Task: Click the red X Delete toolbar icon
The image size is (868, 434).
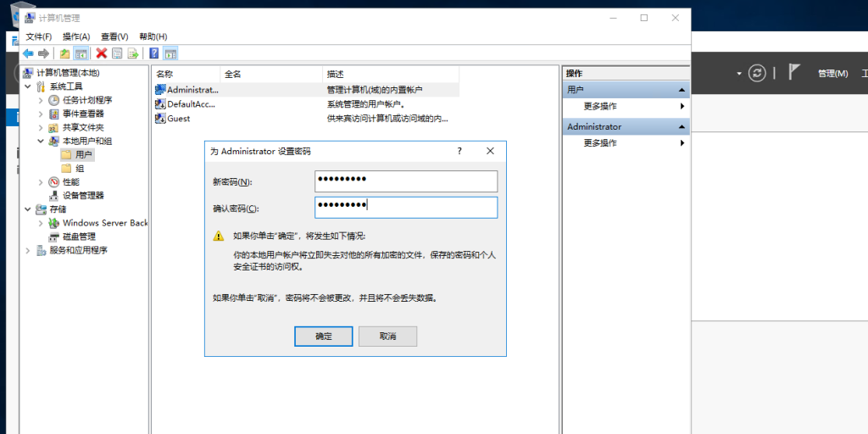Action: (102, 53)
